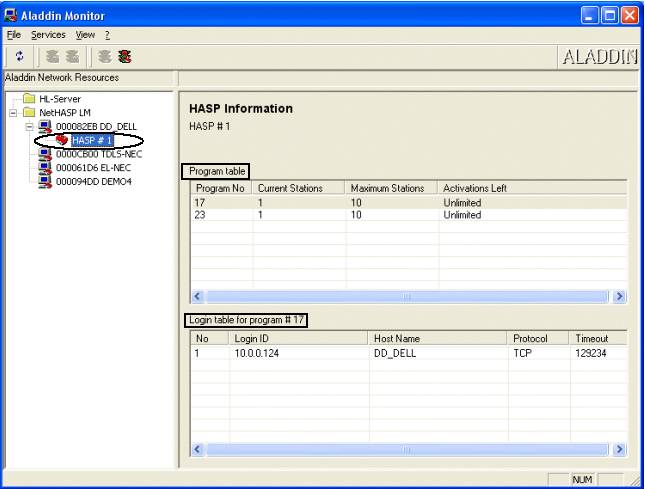Image resolution: width=645 pixels, height=489 pixels.
Task: Click the NUM status bar indicator
Action: click(x=582, y=480)
